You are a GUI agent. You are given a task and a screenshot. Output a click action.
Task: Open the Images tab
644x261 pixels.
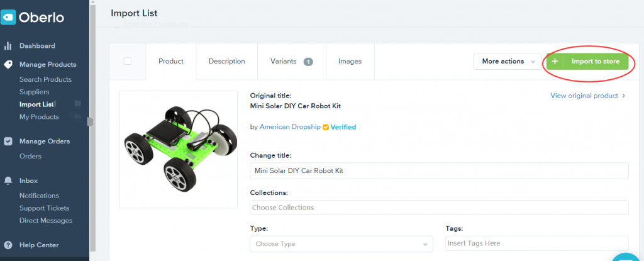[350, 61]
